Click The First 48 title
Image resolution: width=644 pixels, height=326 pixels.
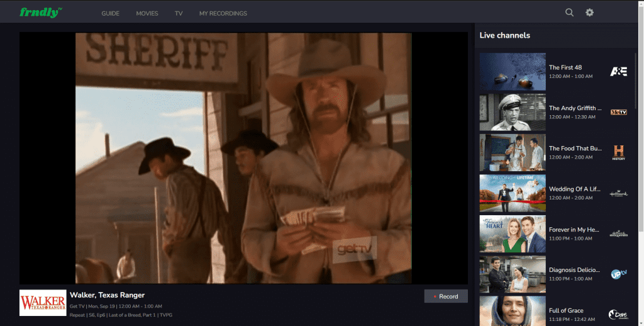pyautogui.click(x=565, y=67)
